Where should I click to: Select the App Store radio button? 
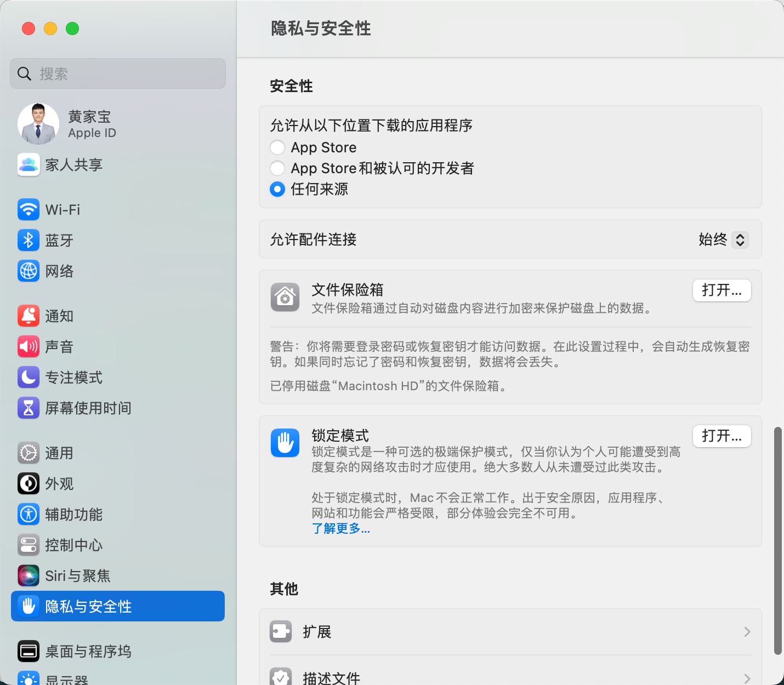(x=277, y=147)
